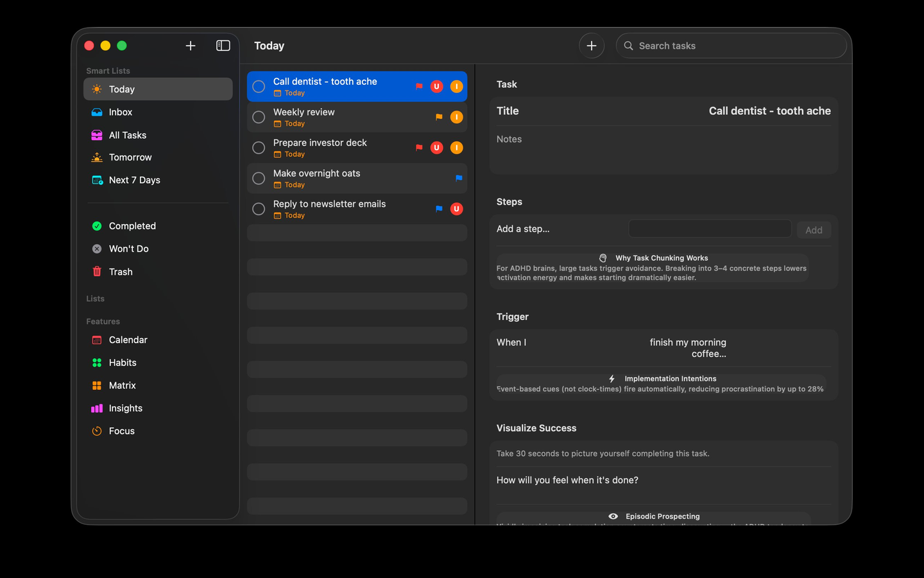Click lightning icon beside Implementation Intentions
Image resolution: width=924 pixels, height=578 pixels.
click(x=612, y=379)
